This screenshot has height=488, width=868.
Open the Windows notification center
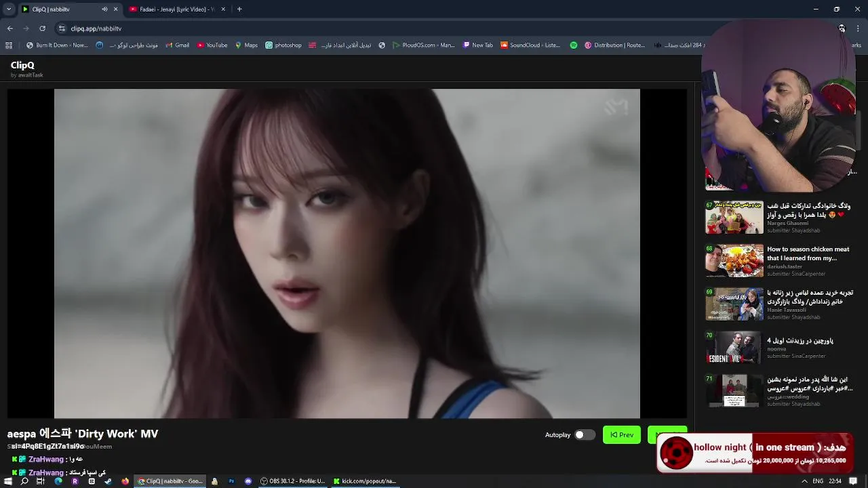click(x=854, y=481)
